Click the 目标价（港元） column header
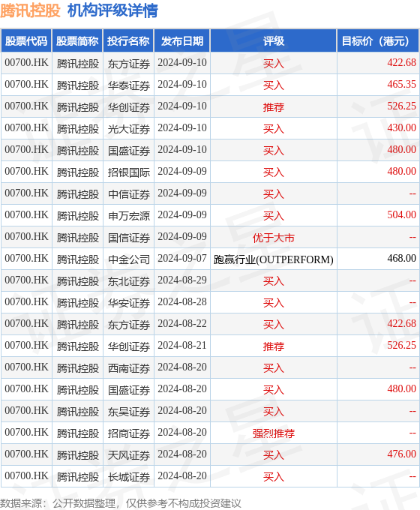 [378, 41]
